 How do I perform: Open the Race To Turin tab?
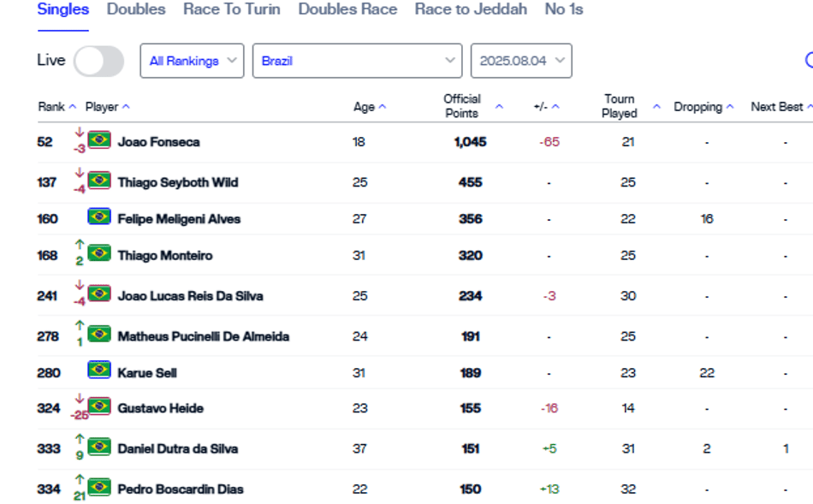[x=232, y=9]
